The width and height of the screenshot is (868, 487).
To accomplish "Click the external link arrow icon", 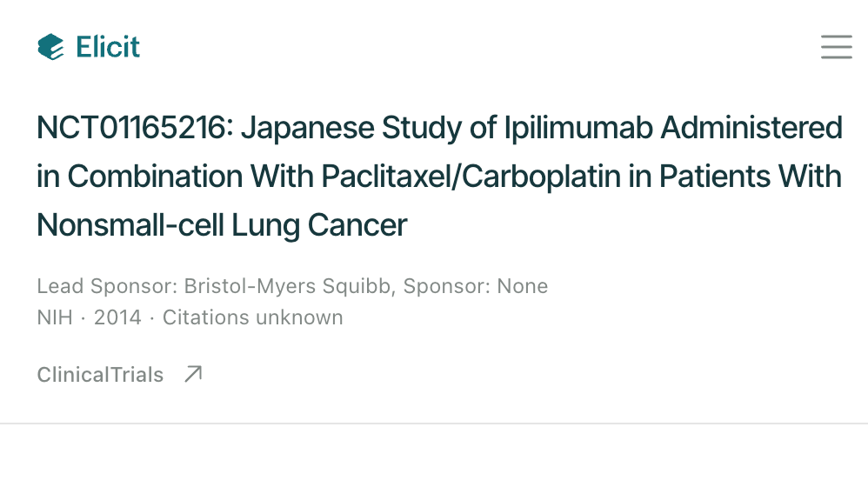I will pos(193,374).
